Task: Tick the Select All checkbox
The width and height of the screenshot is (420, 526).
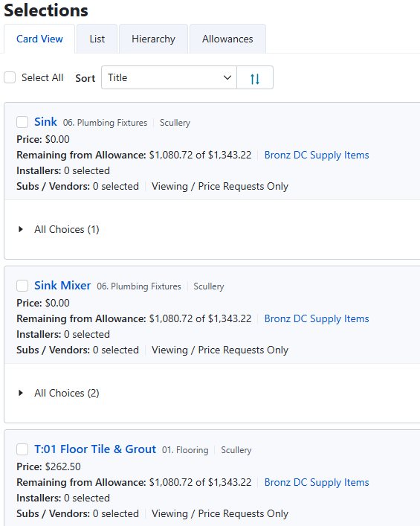Action: (10, 77)
